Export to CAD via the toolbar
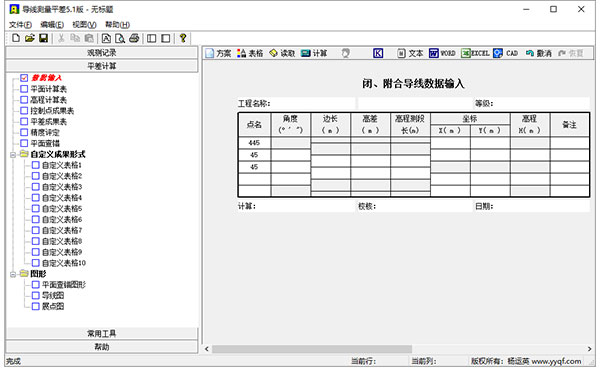This screenshot has height=371, width=600. coord(505,53)
